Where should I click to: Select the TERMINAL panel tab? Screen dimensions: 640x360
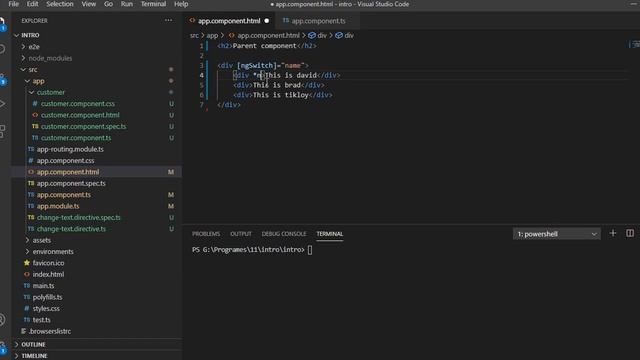[x=330, y=234]
